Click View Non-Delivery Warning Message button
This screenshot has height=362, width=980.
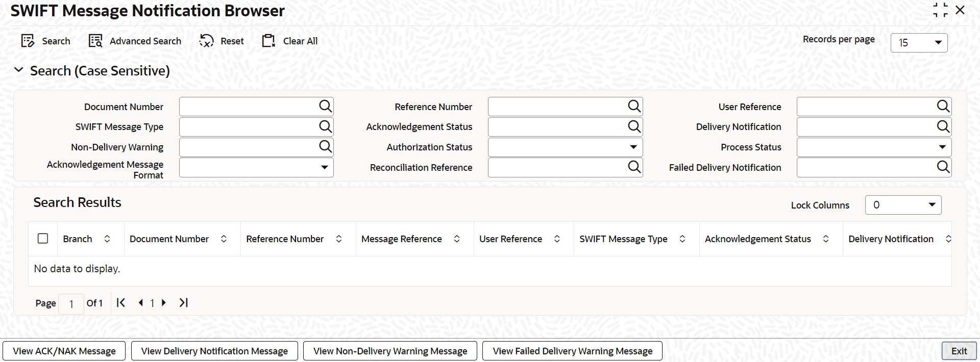pos(390,351)
